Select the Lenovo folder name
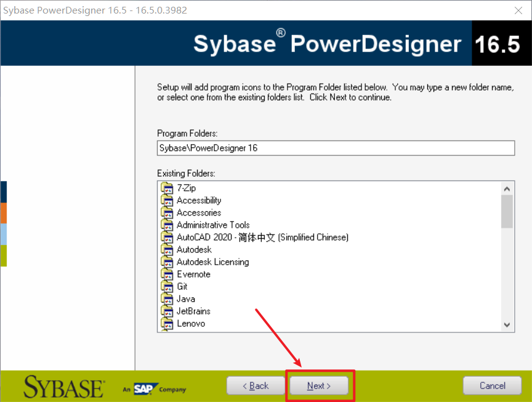 click(x=191, y=323)
